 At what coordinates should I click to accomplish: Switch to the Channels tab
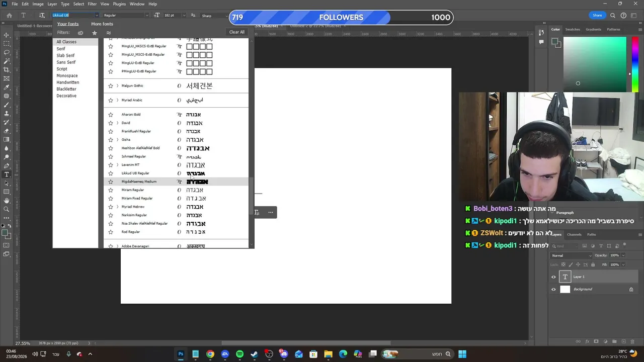(x=574, y=234)
